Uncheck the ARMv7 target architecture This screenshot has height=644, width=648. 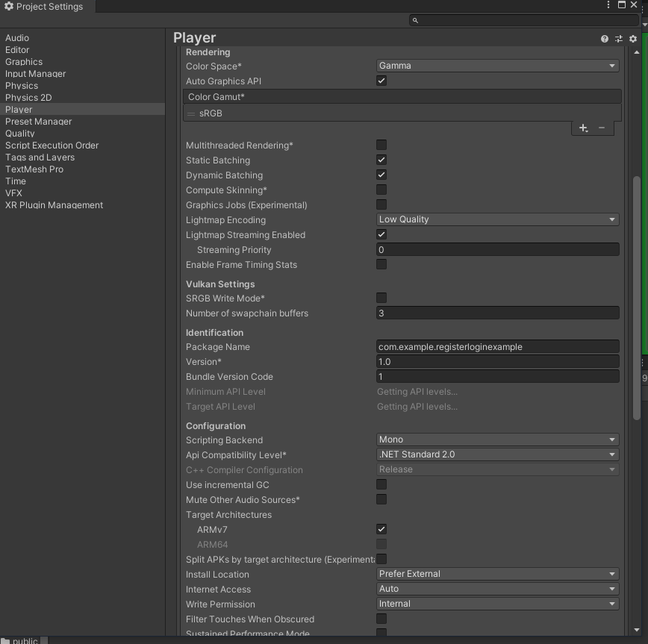click(x=381, y=529)
